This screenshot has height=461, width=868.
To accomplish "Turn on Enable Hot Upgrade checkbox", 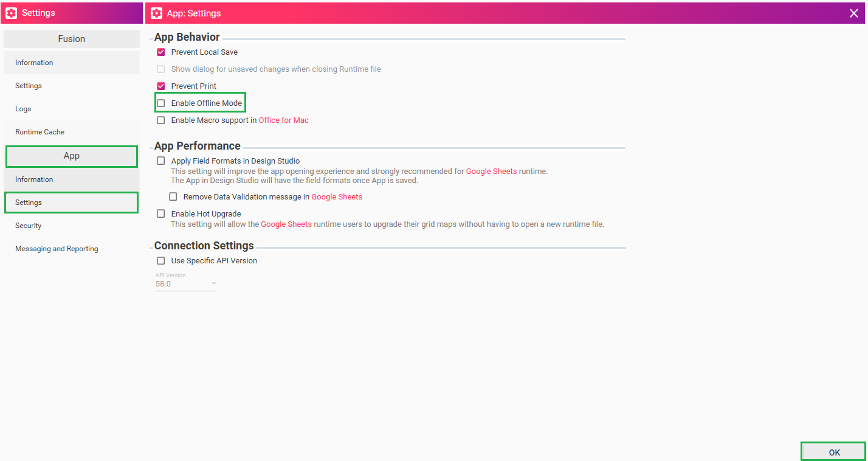I will 161,214.
